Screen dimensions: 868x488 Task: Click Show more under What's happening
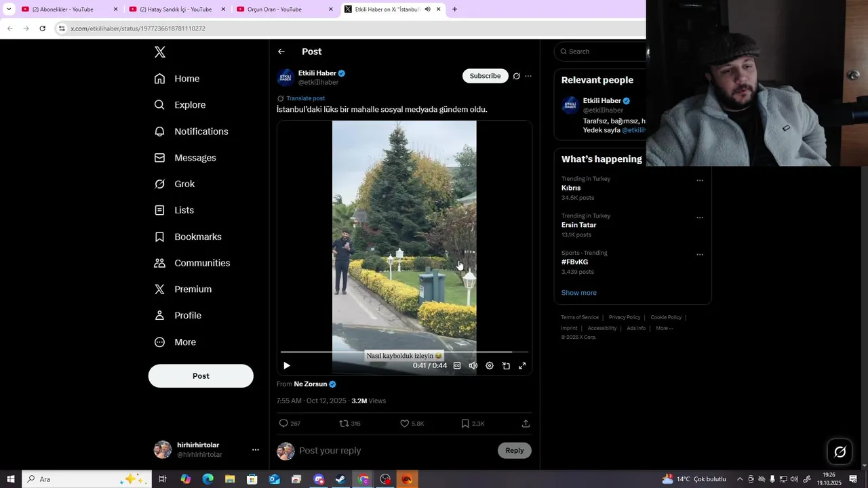(579, 293)
